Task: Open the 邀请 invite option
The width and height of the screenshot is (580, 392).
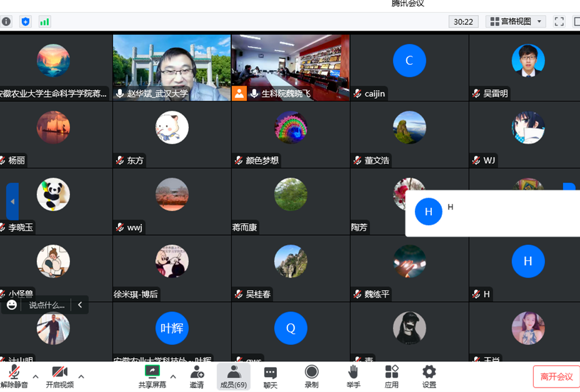Action: (197, 377)
